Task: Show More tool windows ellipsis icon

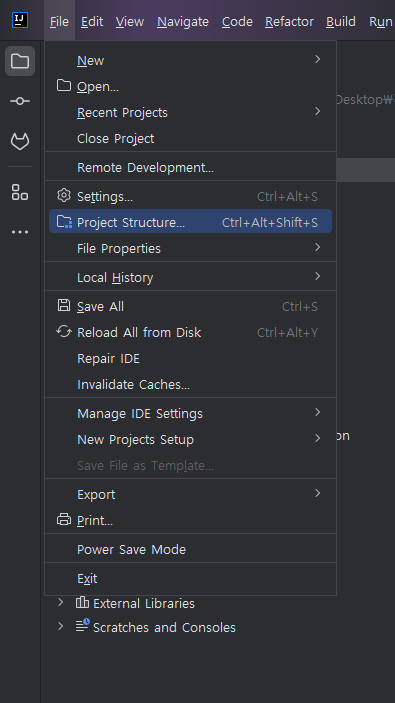Action: 20,232
